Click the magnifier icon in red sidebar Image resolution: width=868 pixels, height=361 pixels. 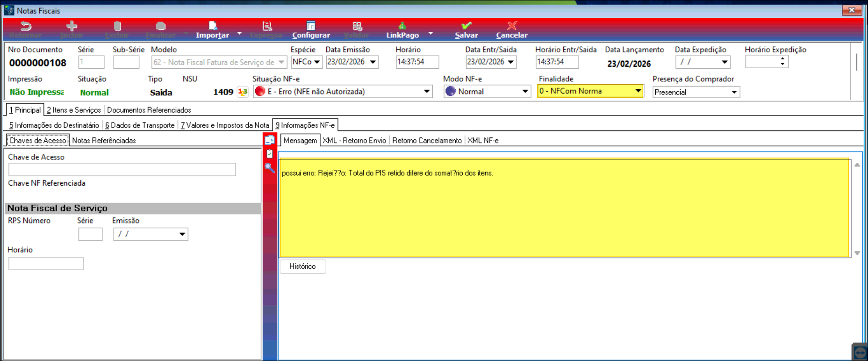click(x=270, y=168)
